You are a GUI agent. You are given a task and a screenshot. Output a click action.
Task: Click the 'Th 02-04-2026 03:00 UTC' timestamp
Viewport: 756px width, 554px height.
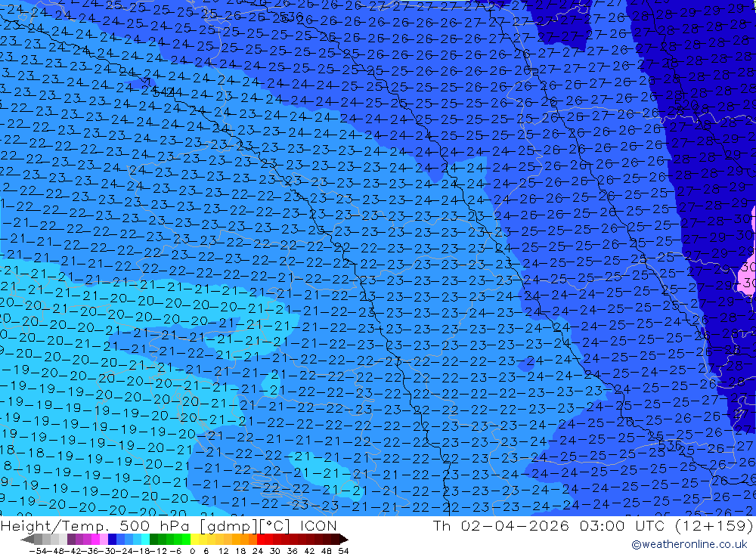pos(549,525)
